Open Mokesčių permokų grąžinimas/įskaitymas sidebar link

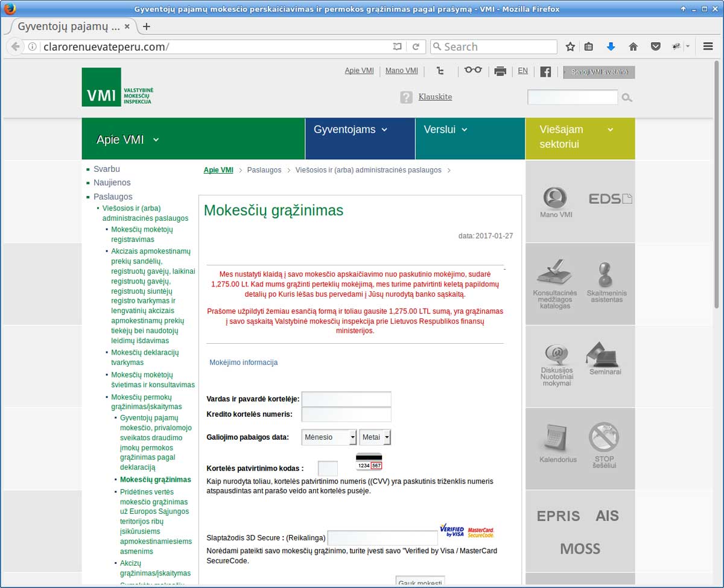tap(147, 402)
